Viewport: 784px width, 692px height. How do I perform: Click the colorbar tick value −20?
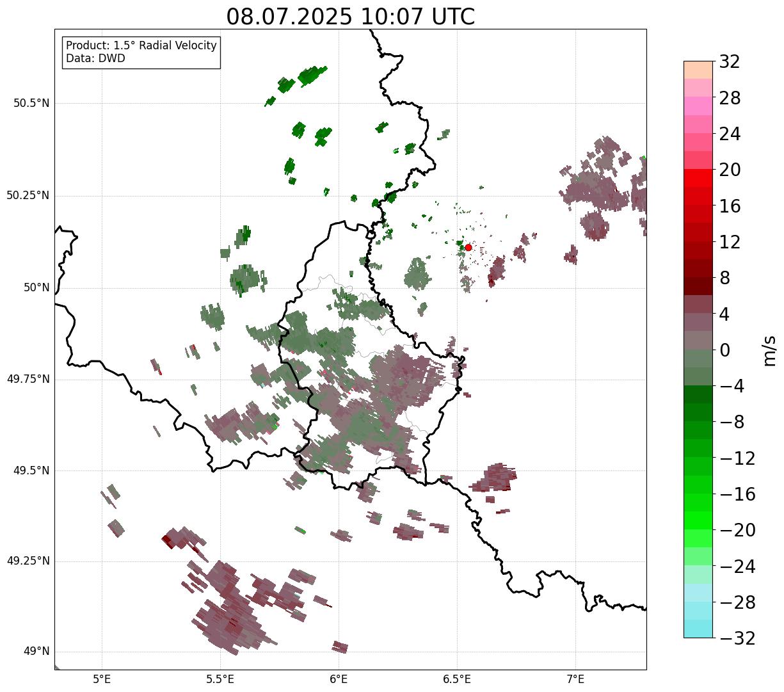pos(737,530)
